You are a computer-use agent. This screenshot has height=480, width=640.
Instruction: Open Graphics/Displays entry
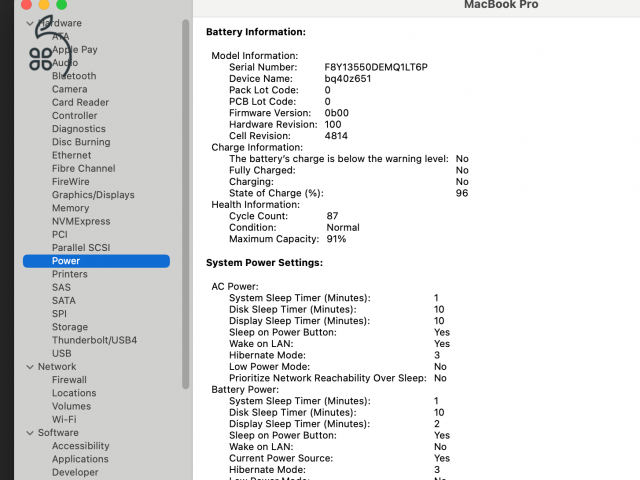point(93,195)
